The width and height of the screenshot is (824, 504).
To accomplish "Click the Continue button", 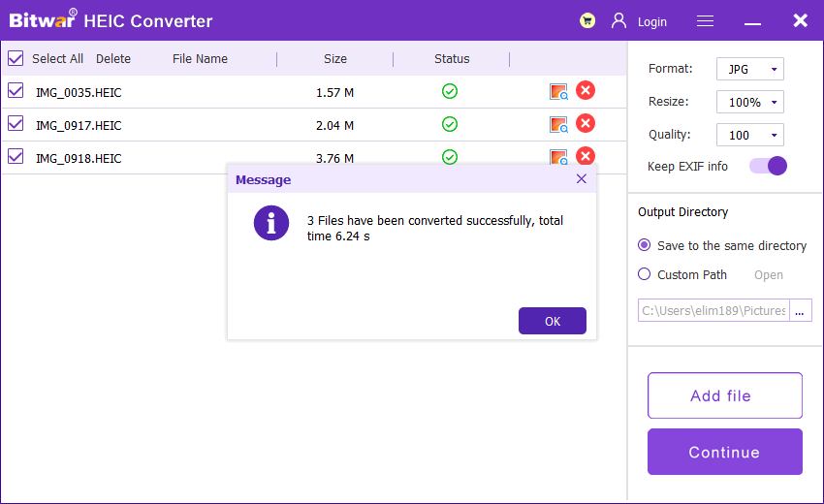I will click(x=725, y=452).
